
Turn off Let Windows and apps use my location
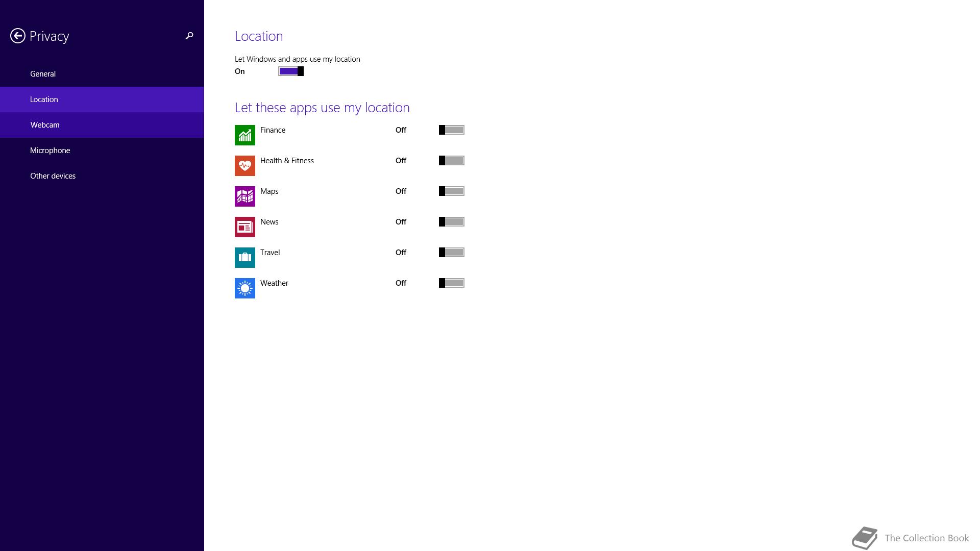coord(291,71)
